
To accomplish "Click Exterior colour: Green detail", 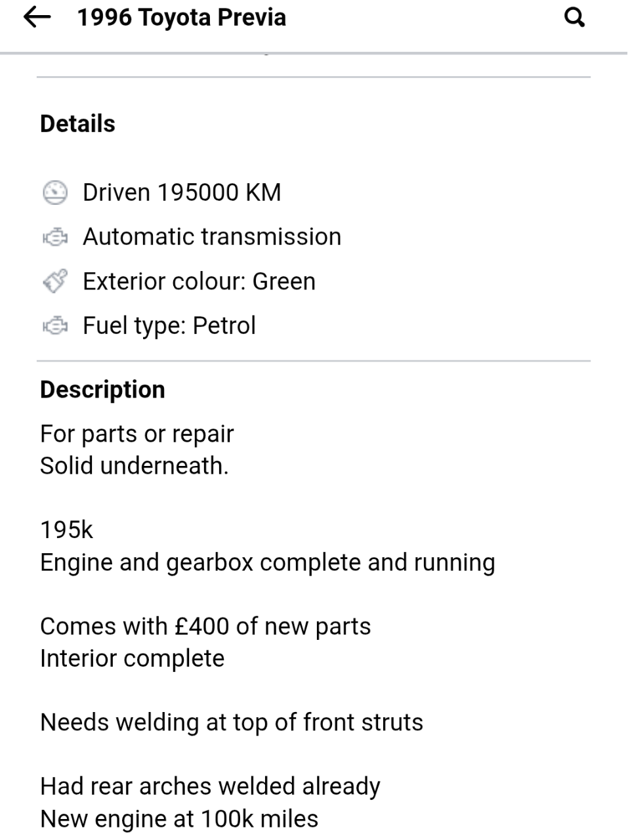I will coord(199,282).
